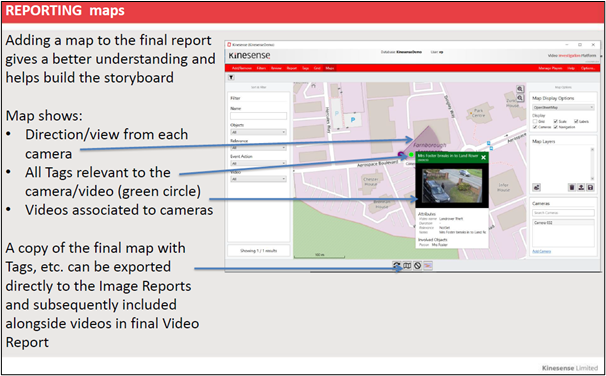Click in the Search Cameras field
Viewport: 606px width, 376px height.
coord(563,213)
